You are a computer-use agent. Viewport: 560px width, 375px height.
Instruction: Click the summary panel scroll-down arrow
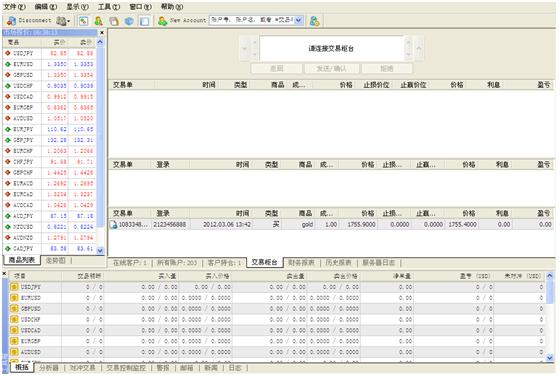(x=549, y=357)
